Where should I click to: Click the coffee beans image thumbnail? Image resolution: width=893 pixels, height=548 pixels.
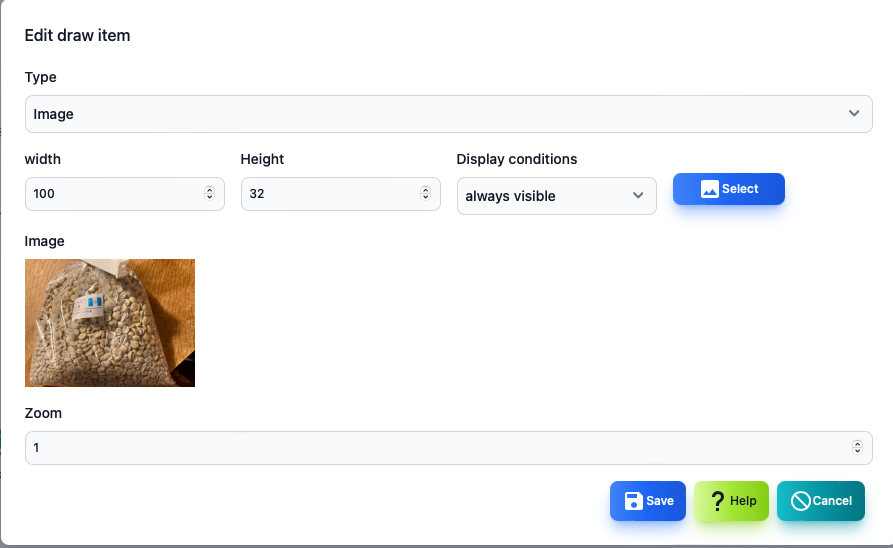pos(110,323)
